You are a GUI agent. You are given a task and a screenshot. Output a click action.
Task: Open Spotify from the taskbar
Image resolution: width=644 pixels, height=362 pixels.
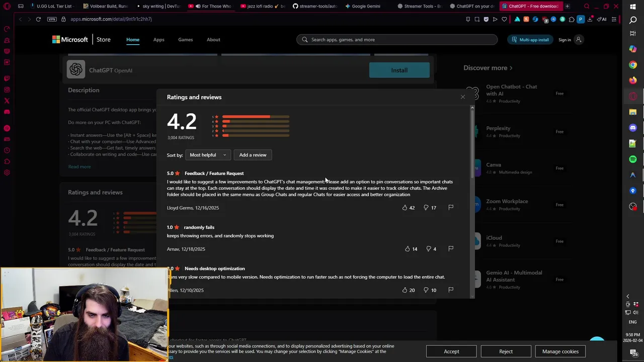tap(633, 159)
